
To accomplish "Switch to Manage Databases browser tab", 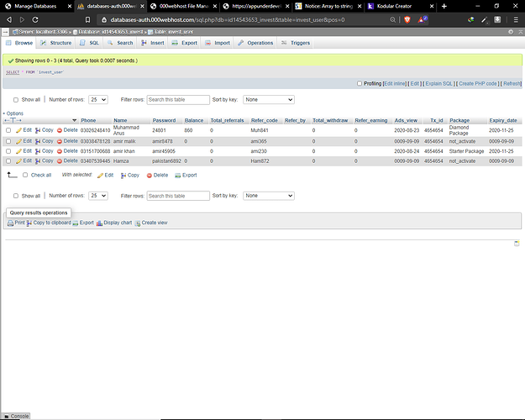I will tap(35, 6).
